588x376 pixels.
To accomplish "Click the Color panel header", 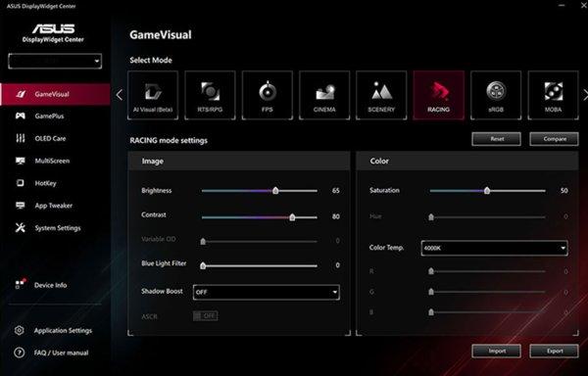I will click(x=467, y=161).
